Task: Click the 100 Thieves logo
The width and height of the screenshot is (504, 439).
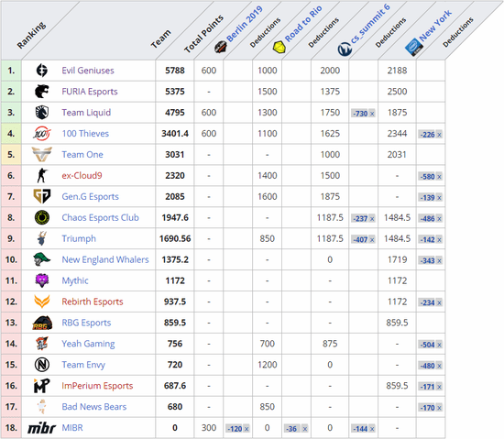Action: pos(42,134)
